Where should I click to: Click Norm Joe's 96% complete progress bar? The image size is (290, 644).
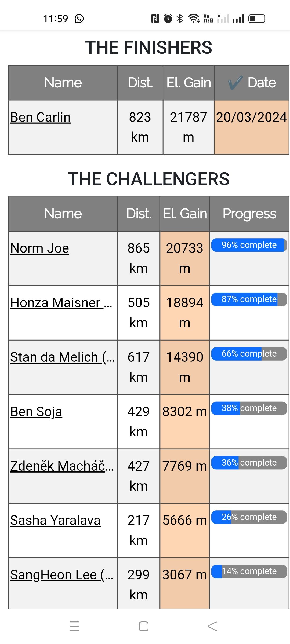249,245
